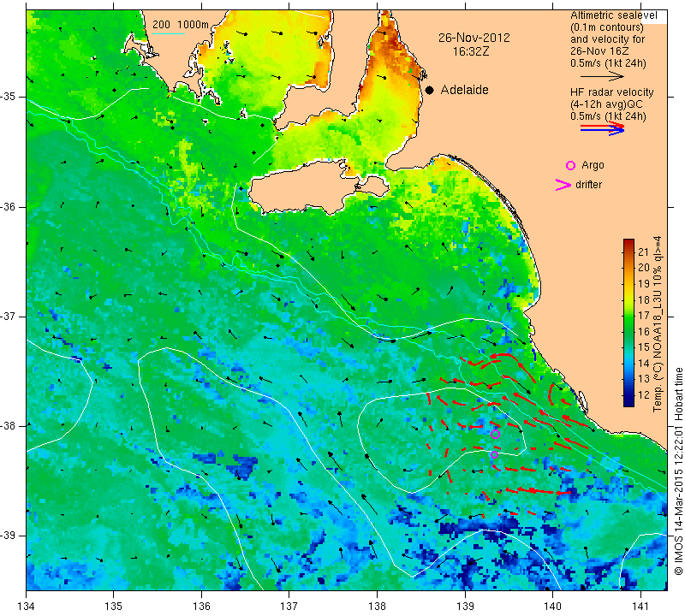Click the 26-Nov-2012 date label
The width and height of the screenshot is (685, 616).
click(474, 38)
